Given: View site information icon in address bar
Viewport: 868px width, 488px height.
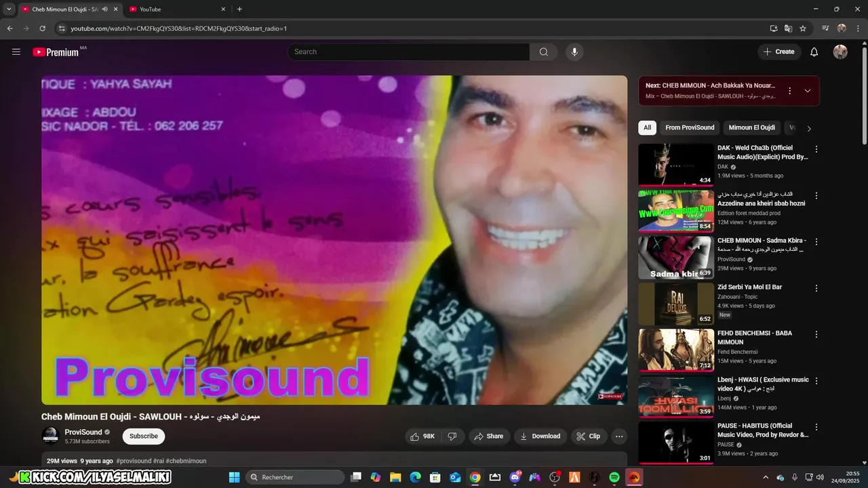Looking at the screenshot, I should [x=61, y=28].
